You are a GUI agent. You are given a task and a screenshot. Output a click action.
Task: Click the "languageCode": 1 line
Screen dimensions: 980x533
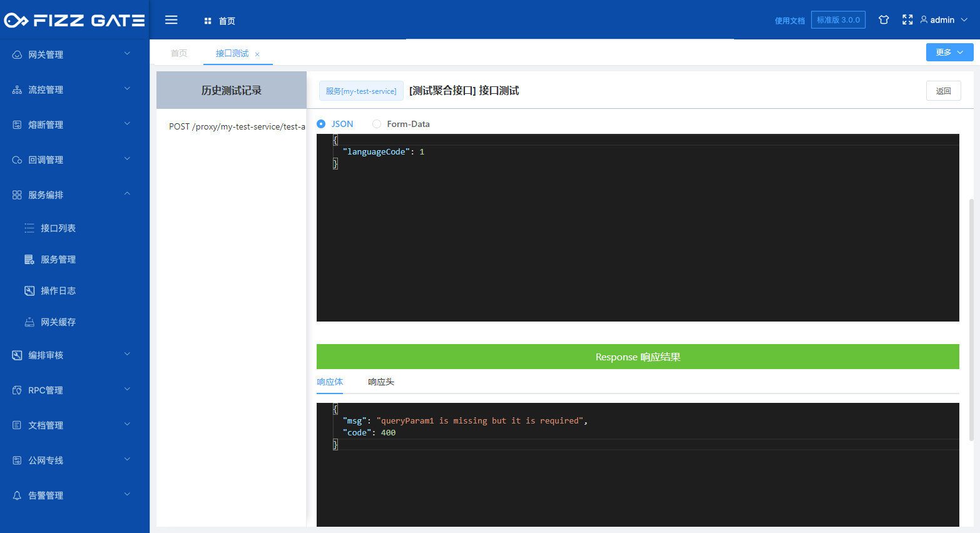383,151
